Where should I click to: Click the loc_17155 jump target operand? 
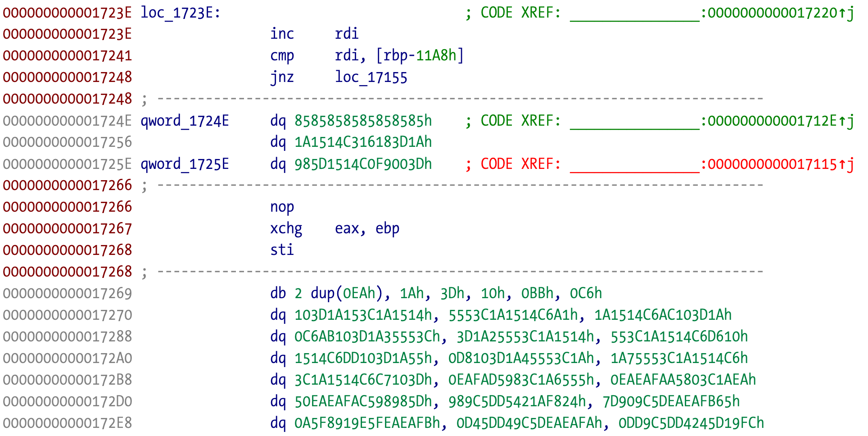371,77
